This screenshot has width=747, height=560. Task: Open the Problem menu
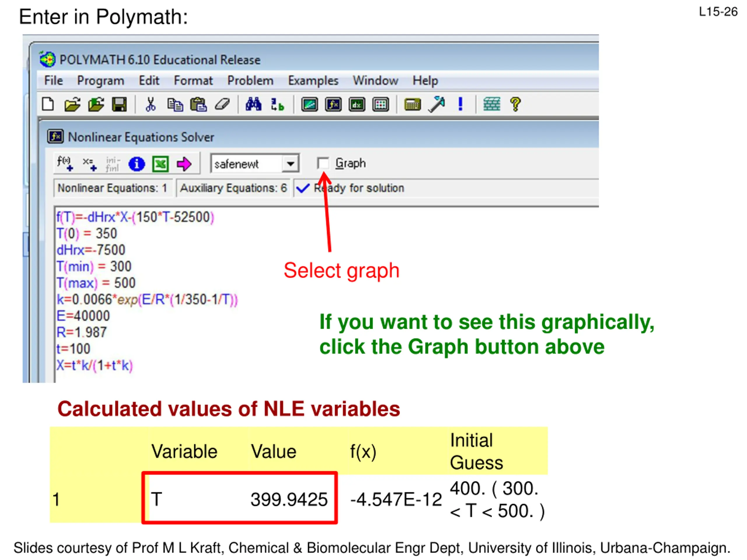(x=250, y=81)
